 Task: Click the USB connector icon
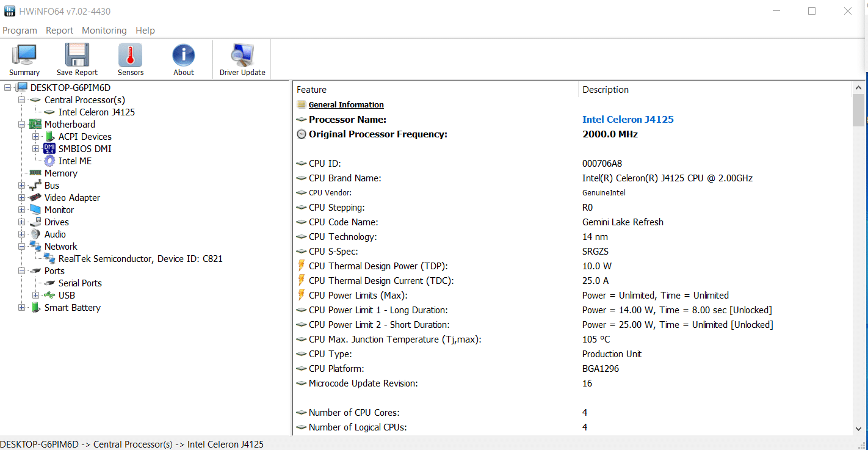49,295
